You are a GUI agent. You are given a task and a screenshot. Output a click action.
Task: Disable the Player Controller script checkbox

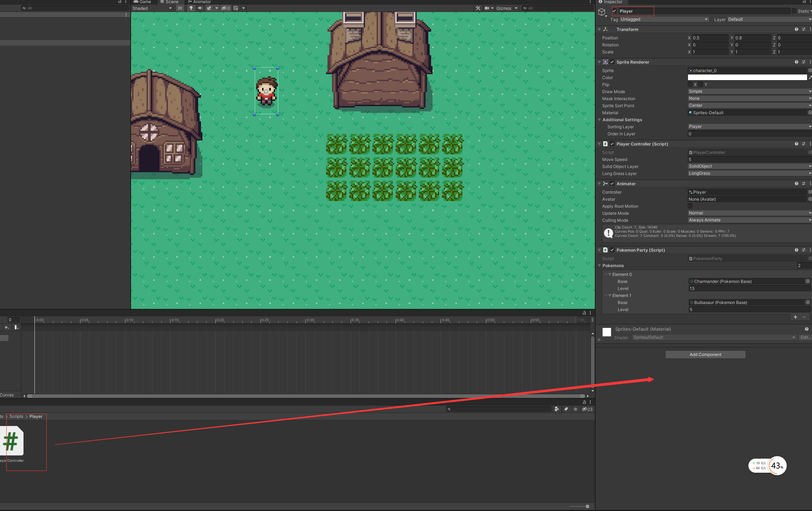612,144
